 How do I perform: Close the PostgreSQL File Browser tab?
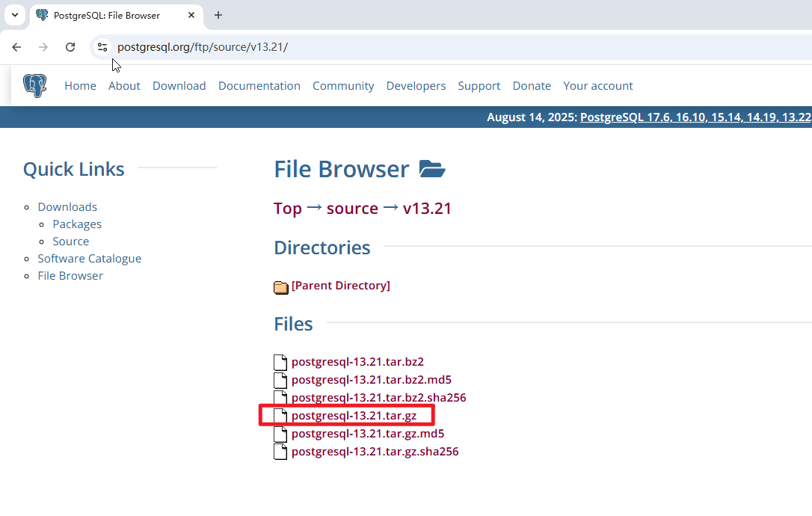click(x=191, y=15)
